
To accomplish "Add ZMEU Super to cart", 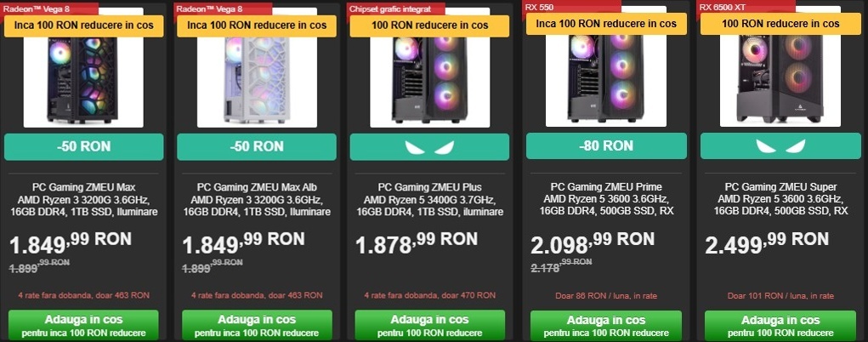I will tap(780, 326).
